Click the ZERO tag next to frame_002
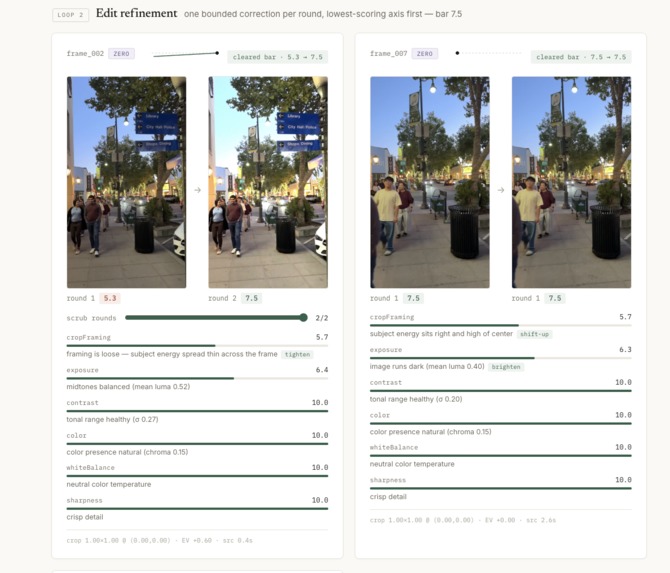The image size is (670, 573). 121,54
